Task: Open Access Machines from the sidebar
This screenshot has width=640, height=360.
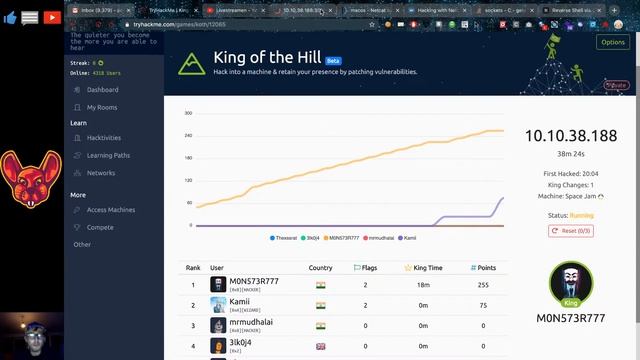Action: [111, 210]
